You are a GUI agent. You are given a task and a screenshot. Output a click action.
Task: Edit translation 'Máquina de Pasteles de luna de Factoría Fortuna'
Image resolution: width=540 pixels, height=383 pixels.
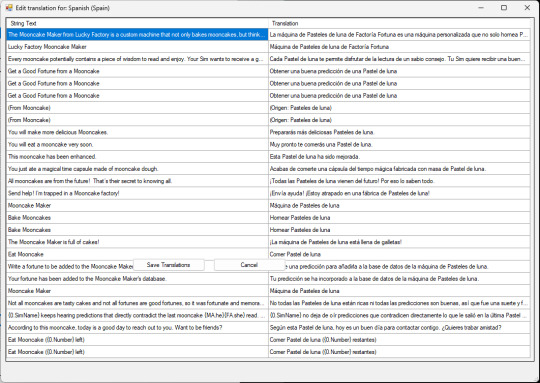point(399,47)
